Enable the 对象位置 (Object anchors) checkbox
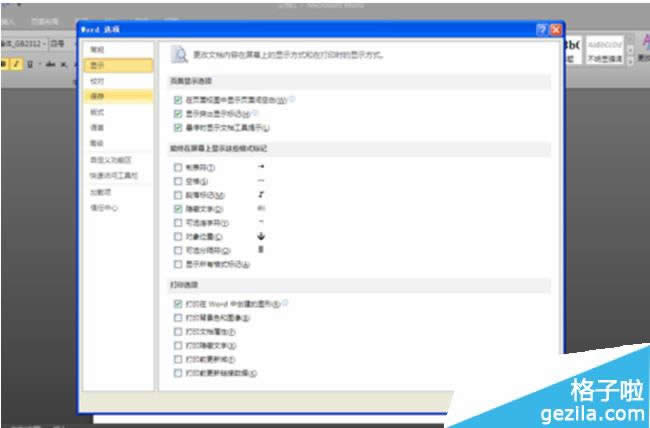This screenshot has width=650, height=428. [x=178, y=236]
